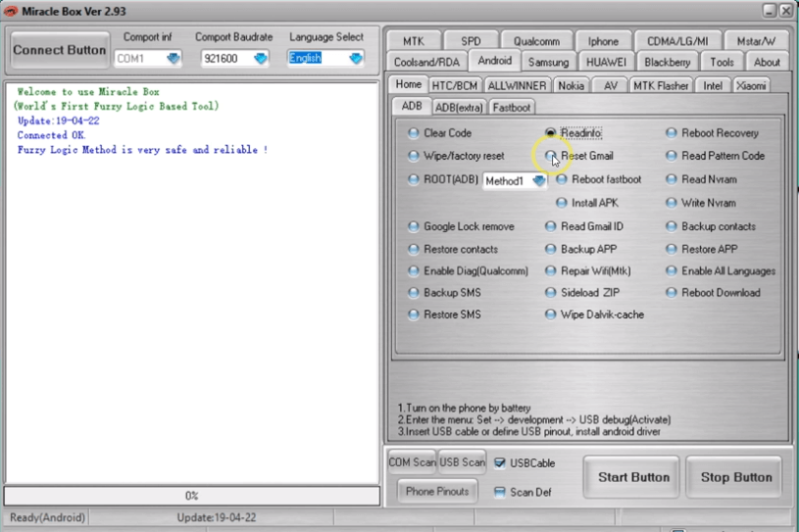Open the Iphone tab
The image size is (799, 532).
click(x=603, y=41)
